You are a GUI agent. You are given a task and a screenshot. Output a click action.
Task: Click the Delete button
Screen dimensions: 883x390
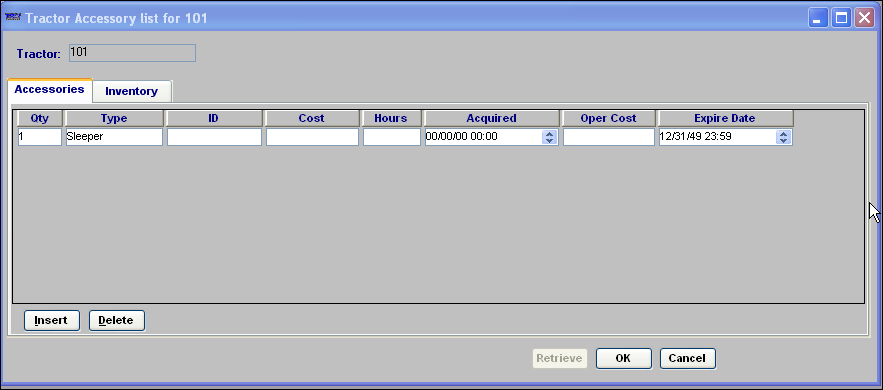point(117,320)
